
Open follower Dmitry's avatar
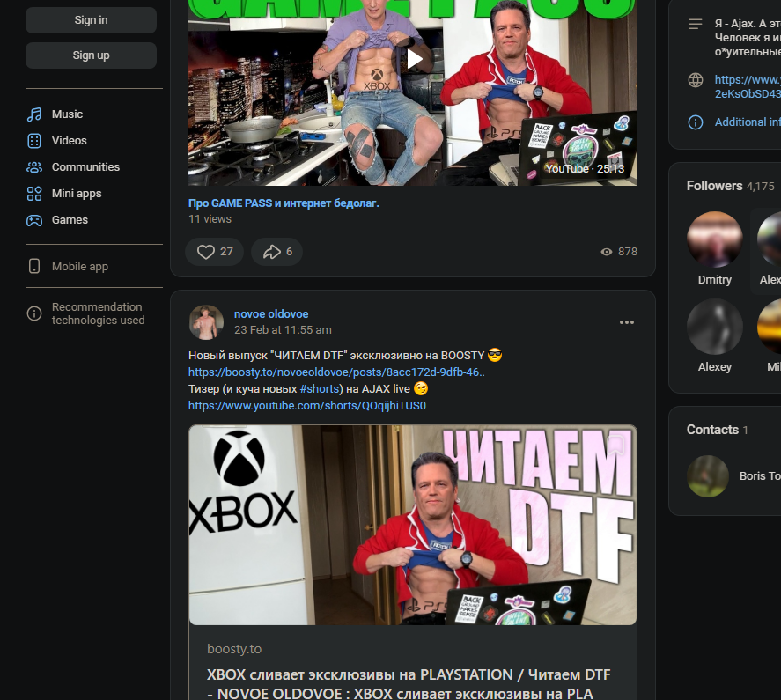point(715,239)
